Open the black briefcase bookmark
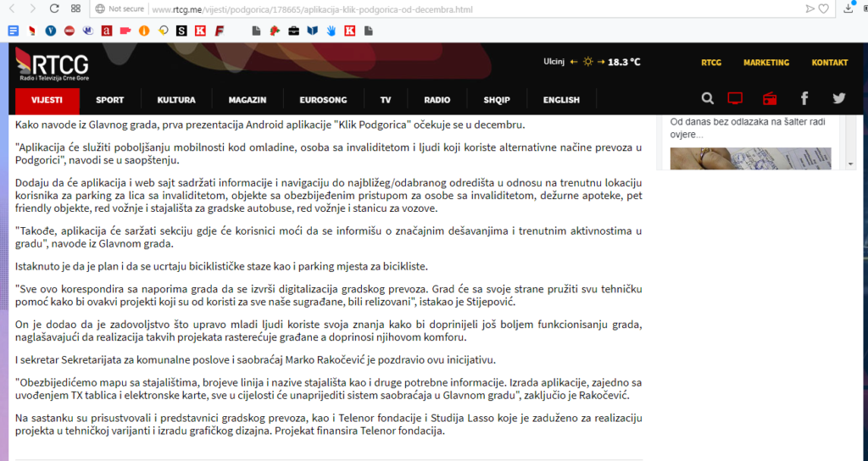The width and height of the screenshot is (868, 461). [x=294, y=31]
